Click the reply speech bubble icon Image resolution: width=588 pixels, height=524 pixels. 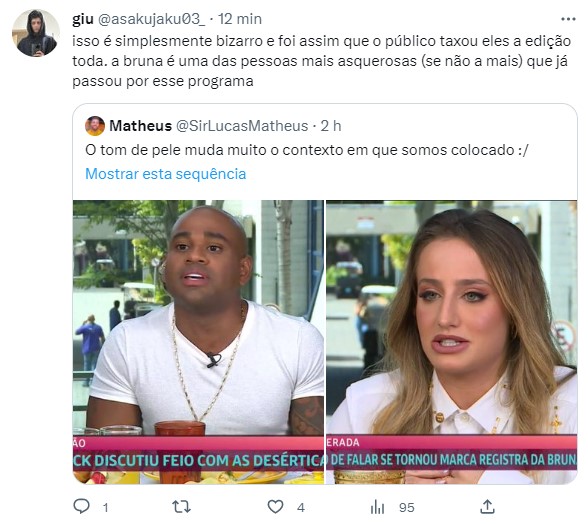click(81, 506)
